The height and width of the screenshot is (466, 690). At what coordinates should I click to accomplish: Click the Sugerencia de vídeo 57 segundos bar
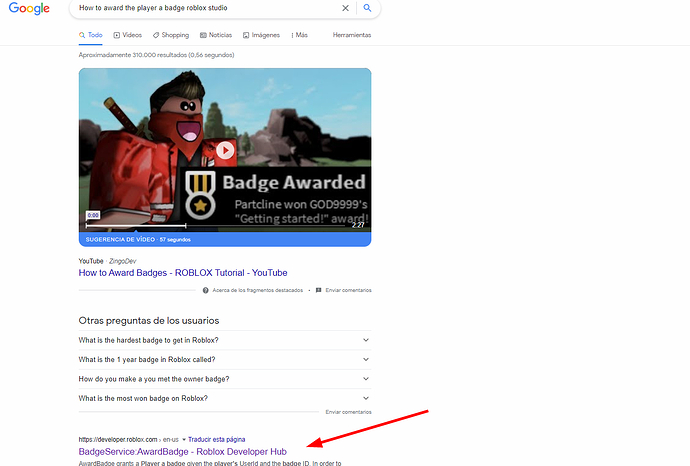tap(225, 239)
